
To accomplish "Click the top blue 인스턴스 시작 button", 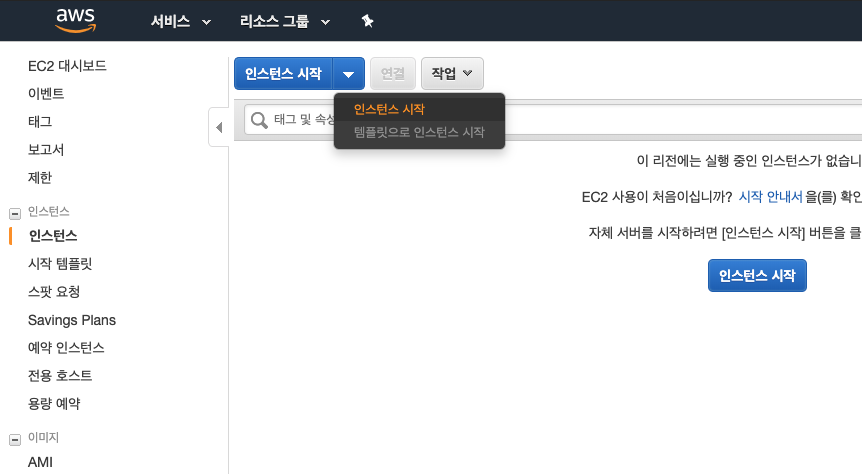I will pyautogui.click(x=283, y=74).
